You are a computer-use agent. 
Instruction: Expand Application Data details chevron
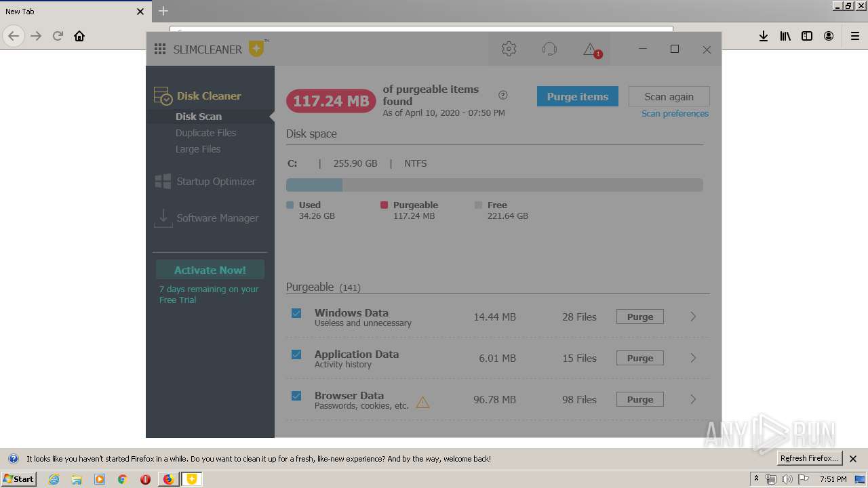[x=693, y=358]
